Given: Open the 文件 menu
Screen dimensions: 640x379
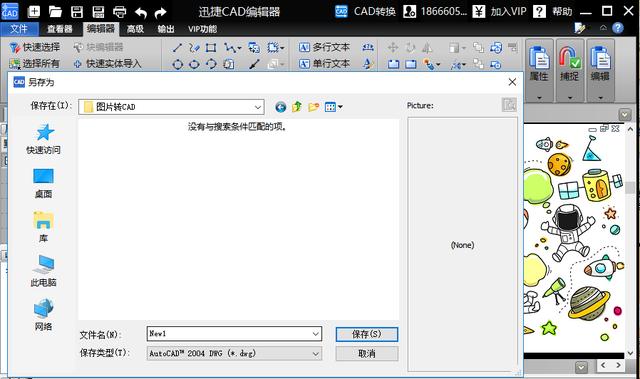Looking at the screenshot, I should point(19,29).
